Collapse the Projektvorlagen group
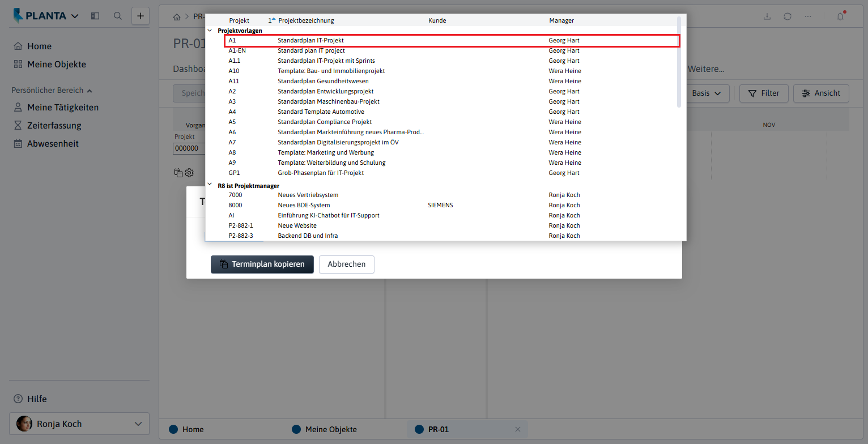 tap(210, 31)
